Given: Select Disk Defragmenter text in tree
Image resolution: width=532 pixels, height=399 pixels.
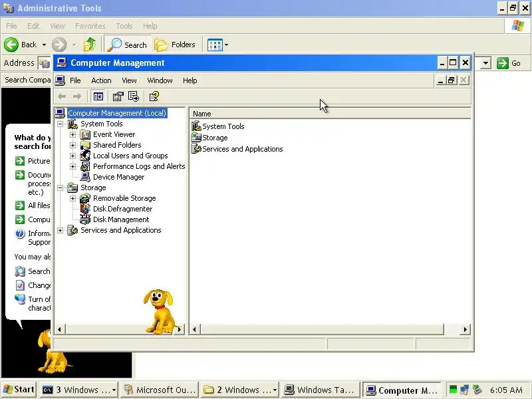Looking at the screenshot, I should pyautogui.click(x=123, y=209).
